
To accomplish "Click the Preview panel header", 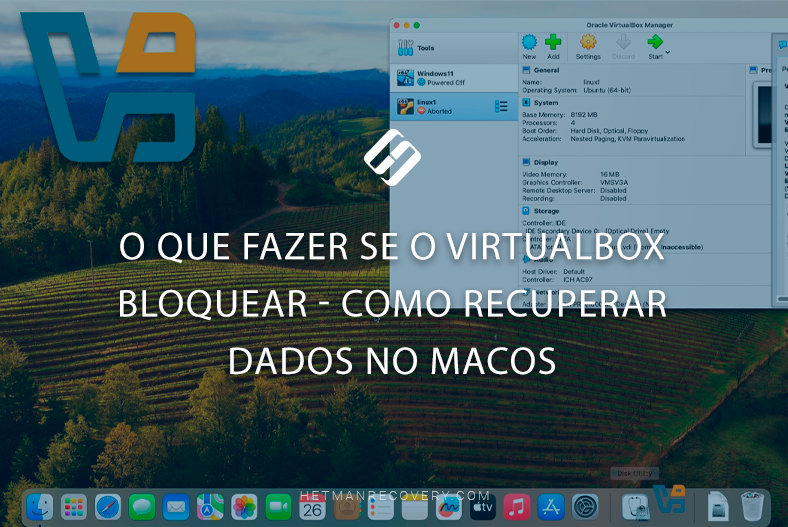I will tap(761, 70).
